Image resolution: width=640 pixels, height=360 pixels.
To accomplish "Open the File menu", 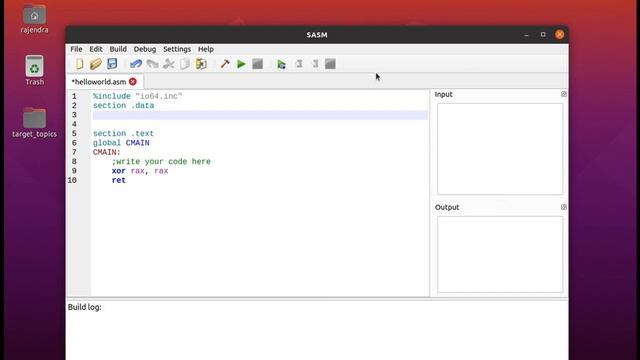I will [x=76, y=49].
